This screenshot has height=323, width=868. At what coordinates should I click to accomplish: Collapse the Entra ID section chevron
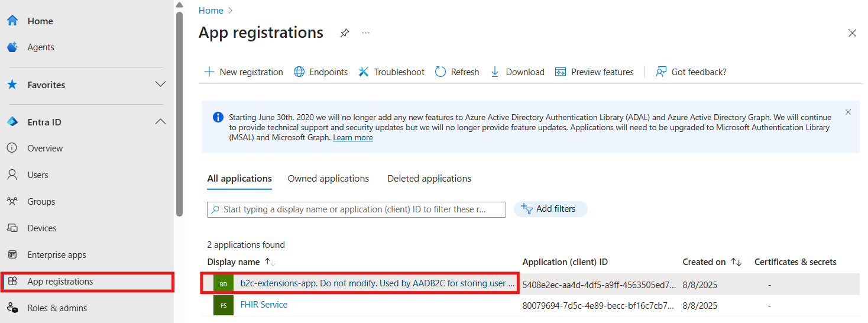[160, 122]
